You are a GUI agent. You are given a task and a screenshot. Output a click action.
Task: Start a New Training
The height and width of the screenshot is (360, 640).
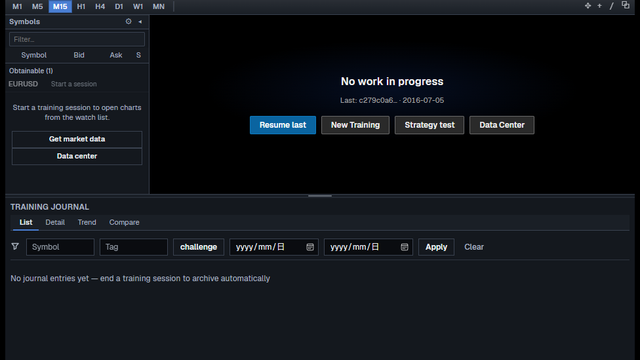pyautogui.click(x=355, y=125)
